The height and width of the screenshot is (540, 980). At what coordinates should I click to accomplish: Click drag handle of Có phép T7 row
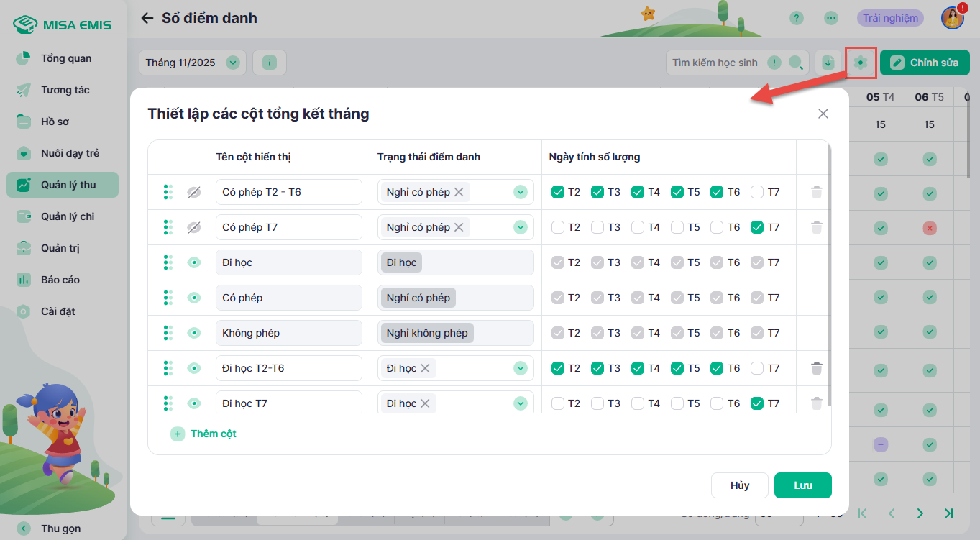coord(168,227)
